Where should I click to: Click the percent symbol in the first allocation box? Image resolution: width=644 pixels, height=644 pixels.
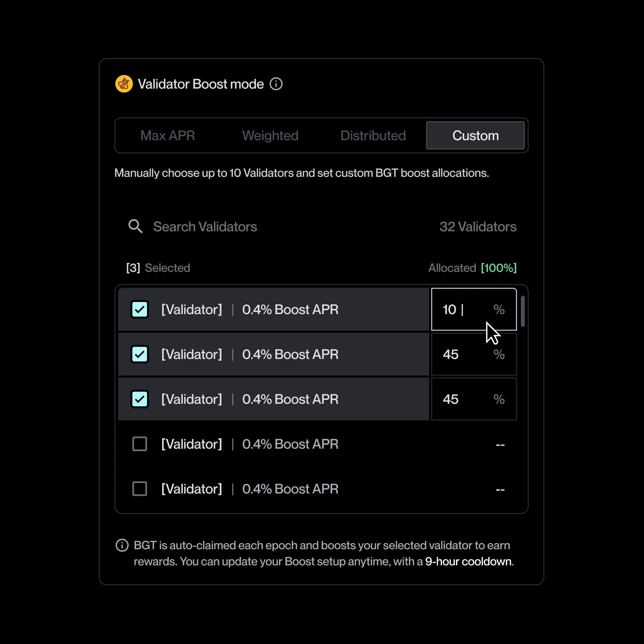point(499,310)
